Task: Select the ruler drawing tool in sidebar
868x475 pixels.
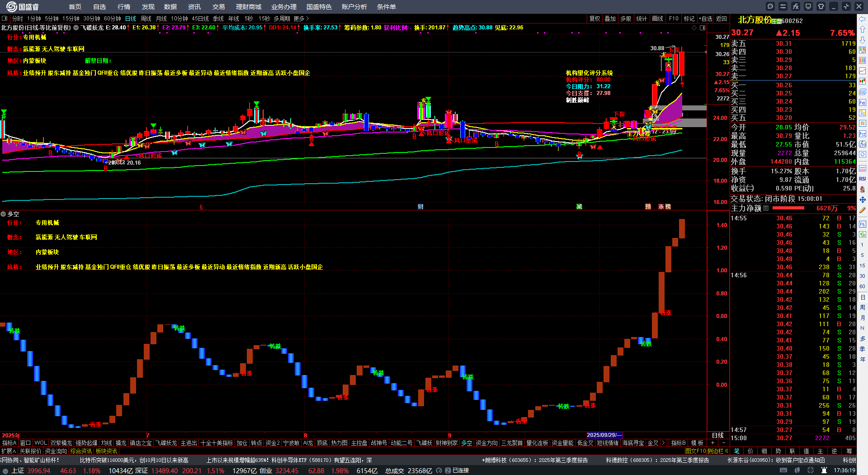Action: coord(863,210)
